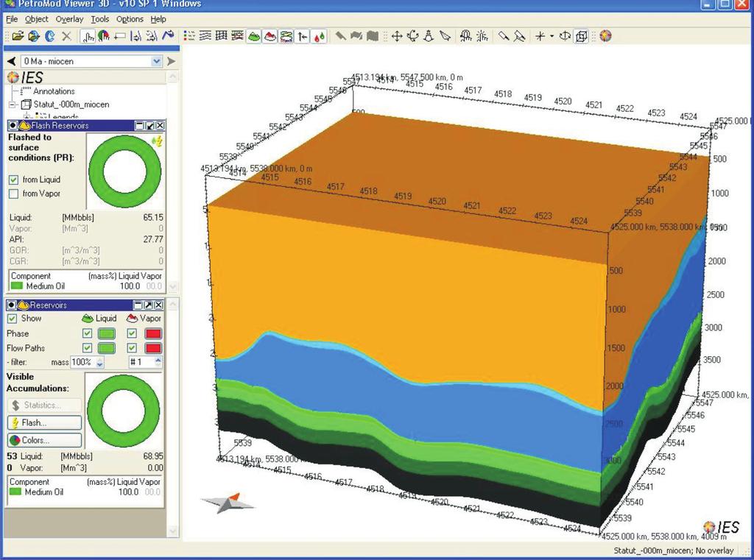Open the axis cross dropdown arrow
754x560 pixels.
point(552,36)
